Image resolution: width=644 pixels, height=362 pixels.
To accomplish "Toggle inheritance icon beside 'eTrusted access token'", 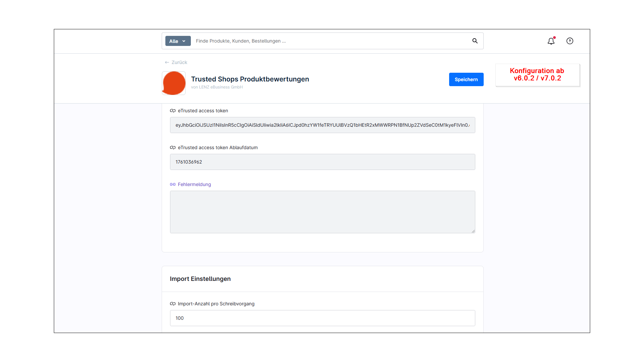I will click(173, 111).
